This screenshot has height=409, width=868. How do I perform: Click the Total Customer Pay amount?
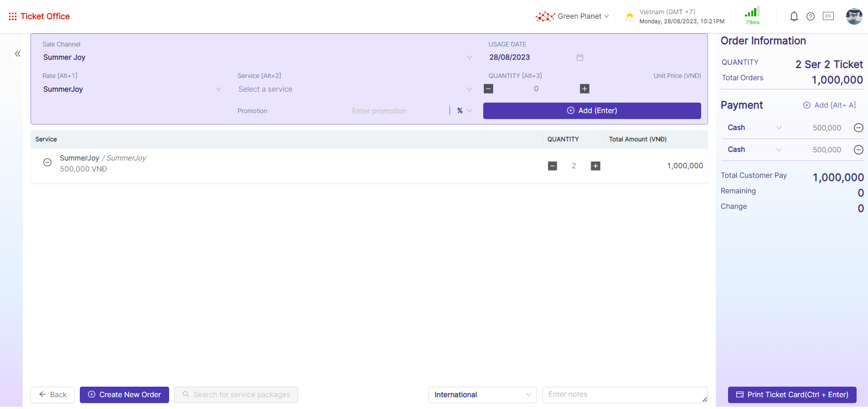(x=838, y=177)
